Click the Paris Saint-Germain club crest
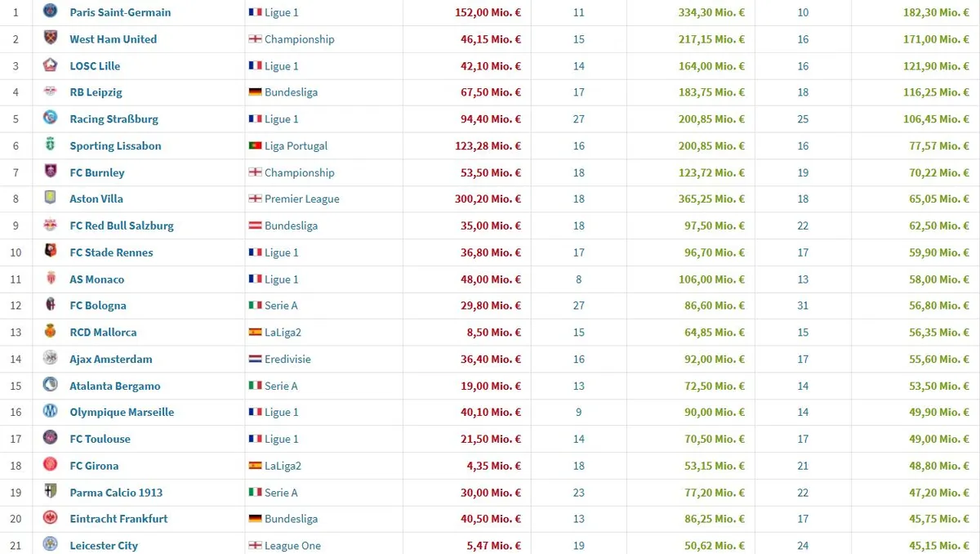Screen dimensions: 980x554 pos(51,11)
